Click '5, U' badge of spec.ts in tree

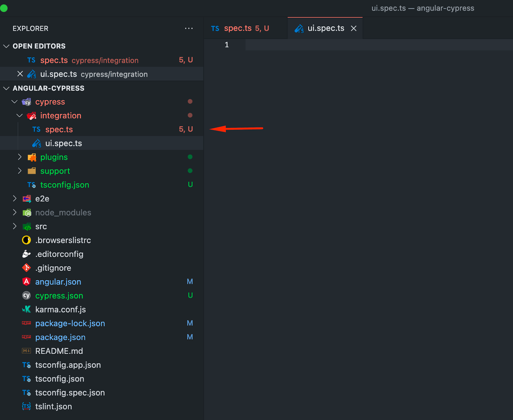click(x=186, y=129)
